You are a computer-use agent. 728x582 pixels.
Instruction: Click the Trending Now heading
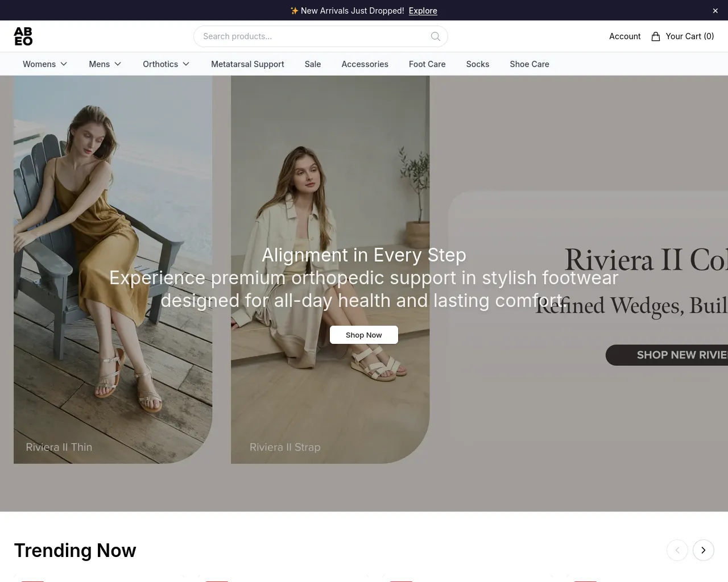pos(75,550)
